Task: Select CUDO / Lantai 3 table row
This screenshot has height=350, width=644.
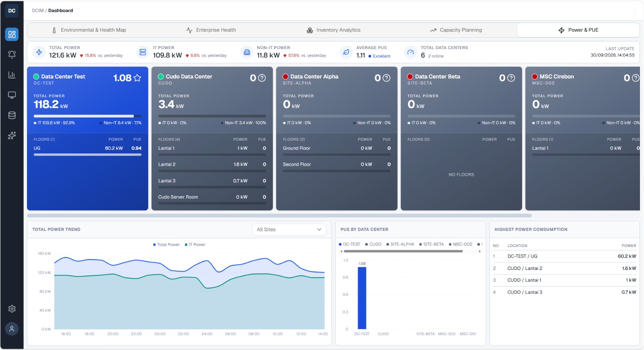Action: [x=564, y=292]
